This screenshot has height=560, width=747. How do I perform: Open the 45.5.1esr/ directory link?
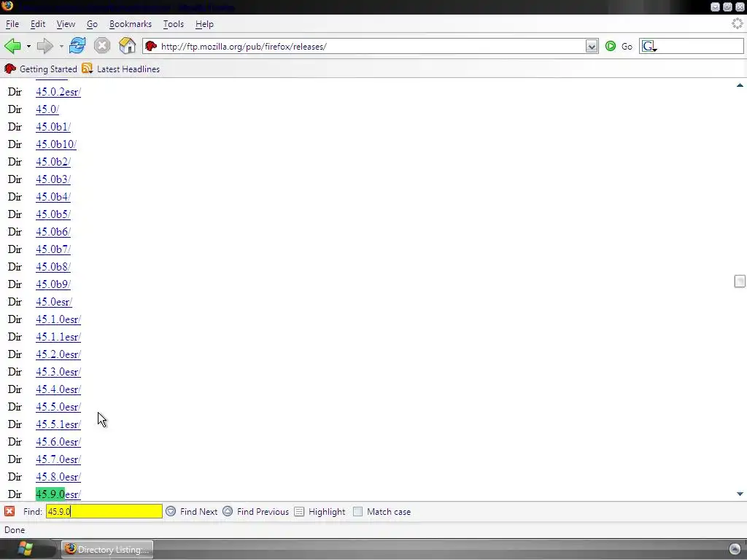click(x=58, y=425)
